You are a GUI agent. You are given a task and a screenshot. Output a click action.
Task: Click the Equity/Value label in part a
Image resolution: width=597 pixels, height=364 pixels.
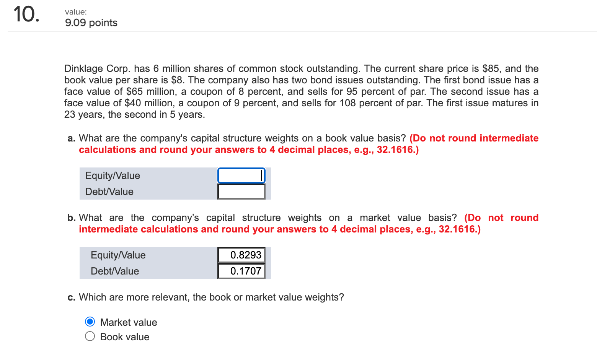point(113,175)
